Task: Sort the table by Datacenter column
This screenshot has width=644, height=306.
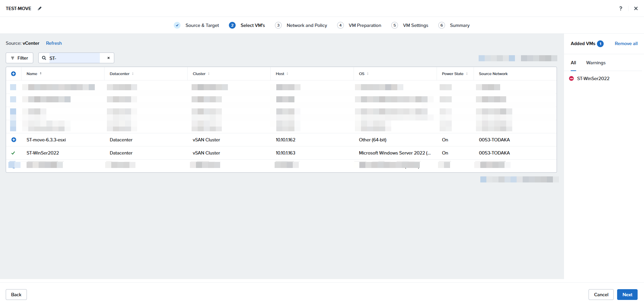Action: [x=122, y=74]
